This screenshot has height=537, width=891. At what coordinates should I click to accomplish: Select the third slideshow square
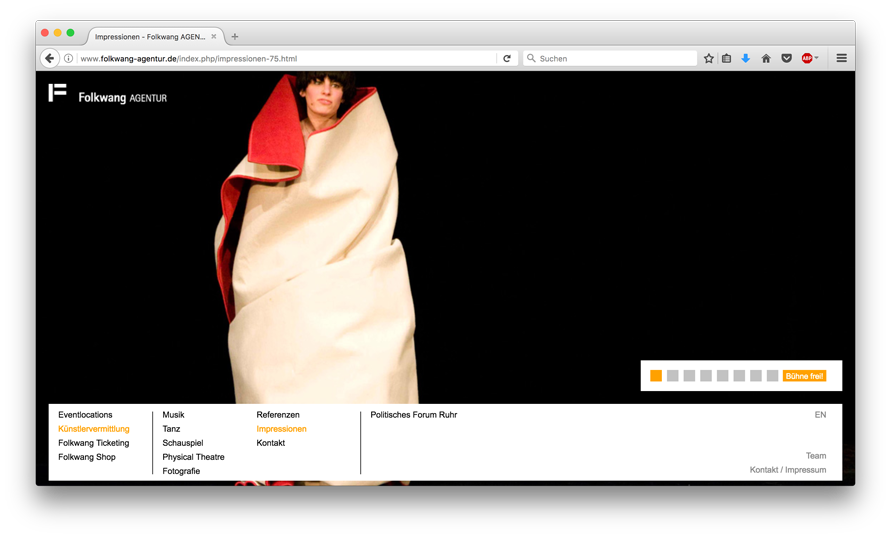(x=689, y=376)
